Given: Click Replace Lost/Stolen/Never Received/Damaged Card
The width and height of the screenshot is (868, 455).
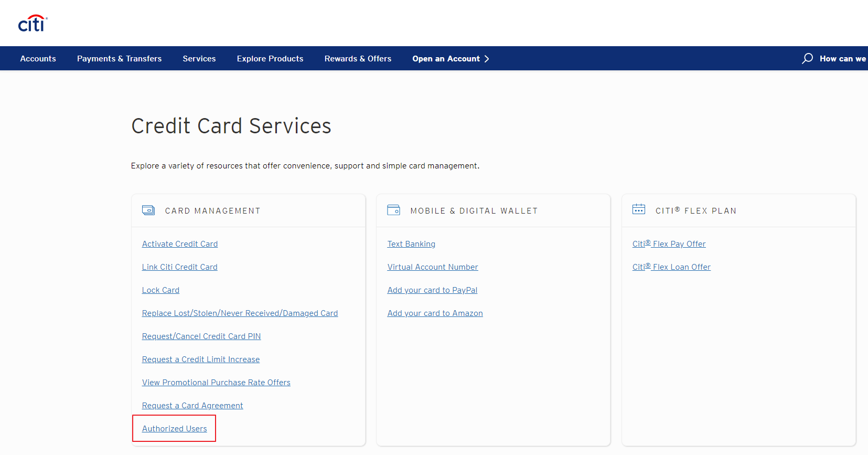Looking at the screenshot, I should (x=240, y=313).
